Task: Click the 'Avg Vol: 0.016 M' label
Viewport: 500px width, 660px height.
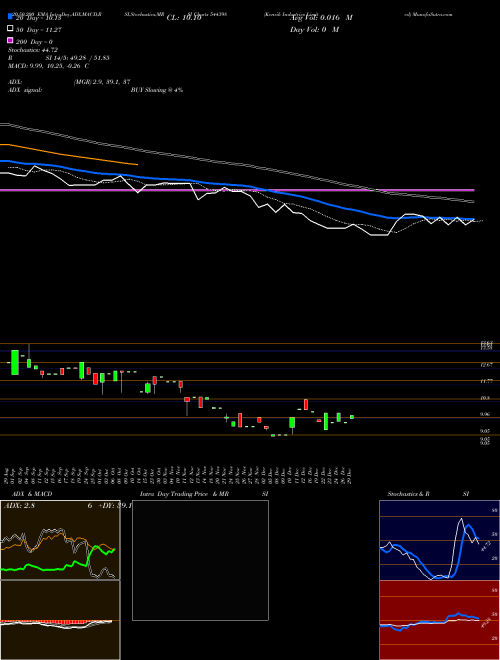Action: click(x=321, y=18)
